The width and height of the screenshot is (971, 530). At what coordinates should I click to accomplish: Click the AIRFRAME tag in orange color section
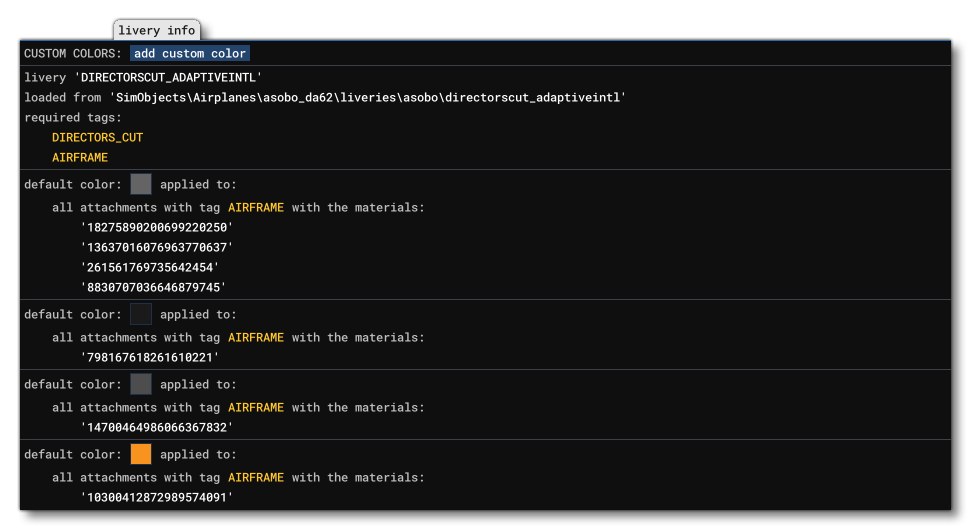(256, 477)
